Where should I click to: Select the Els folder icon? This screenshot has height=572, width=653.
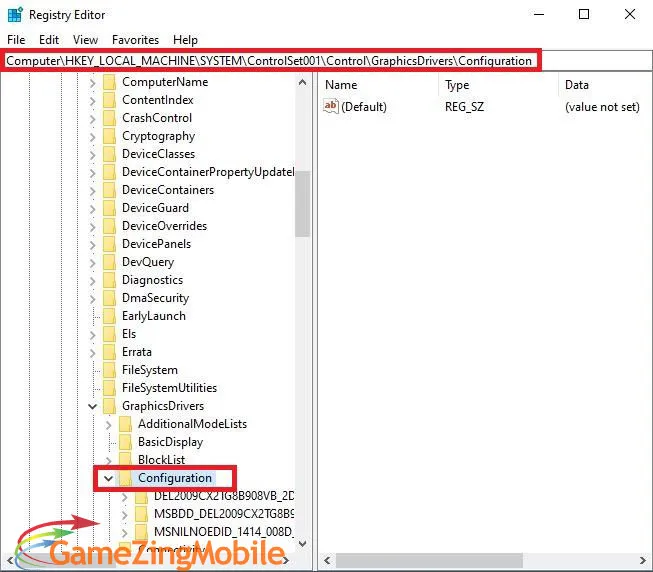[109, 333]
